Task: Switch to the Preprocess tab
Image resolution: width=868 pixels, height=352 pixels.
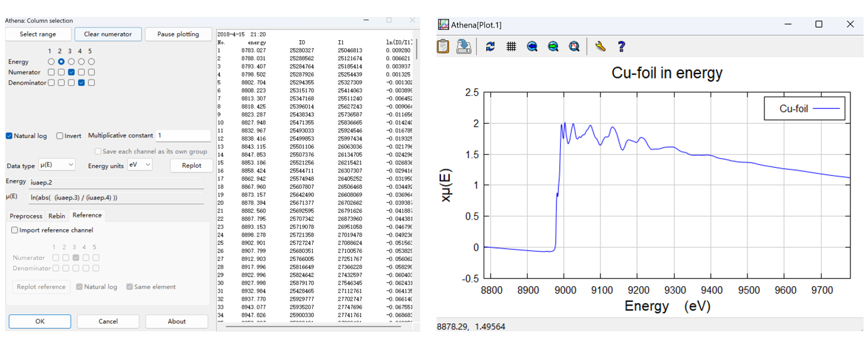Action: pyautogui.click(x=26, y=216)
